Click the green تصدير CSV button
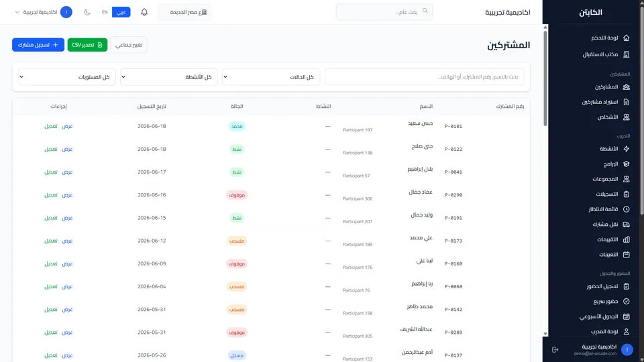 (x=87, y=45)
